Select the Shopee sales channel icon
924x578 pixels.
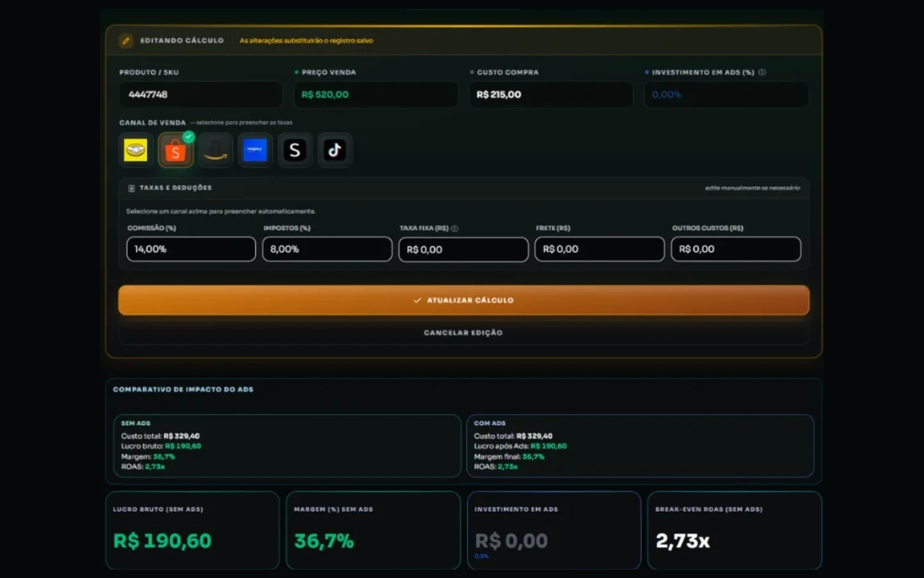click(175, 150)
